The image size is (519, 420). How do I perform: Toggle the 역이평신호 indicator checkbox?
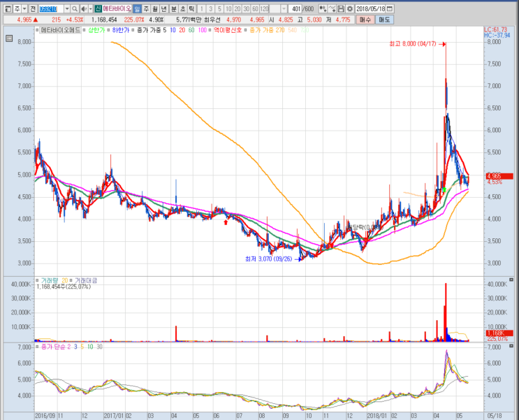click(x=210, y=30)
